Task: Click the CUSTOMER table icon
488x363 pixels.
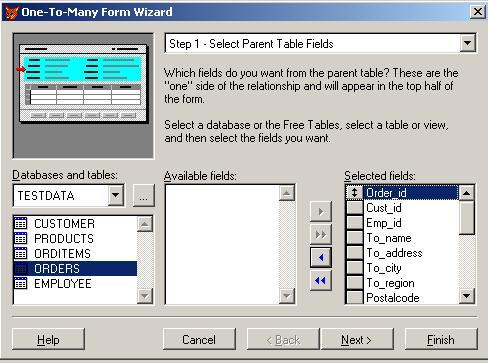Action: click(21, 223)
